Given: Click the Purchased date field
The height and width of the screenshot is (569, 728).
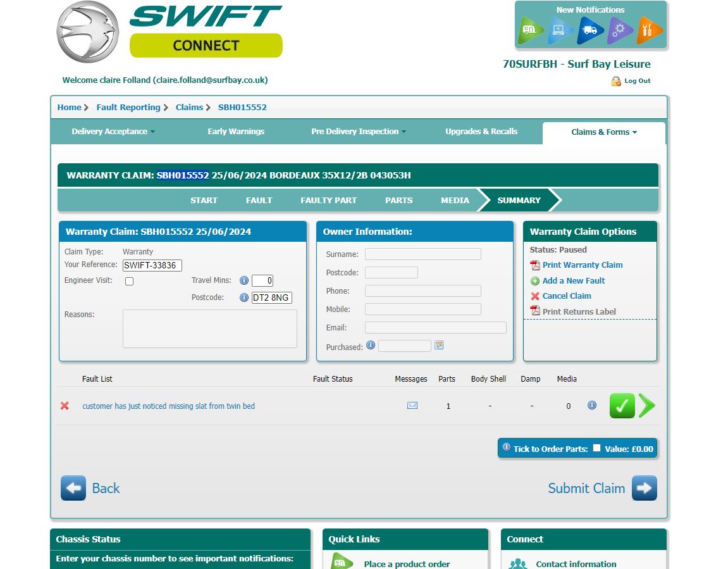Looking at the screenshot, I should coord(405,346).
